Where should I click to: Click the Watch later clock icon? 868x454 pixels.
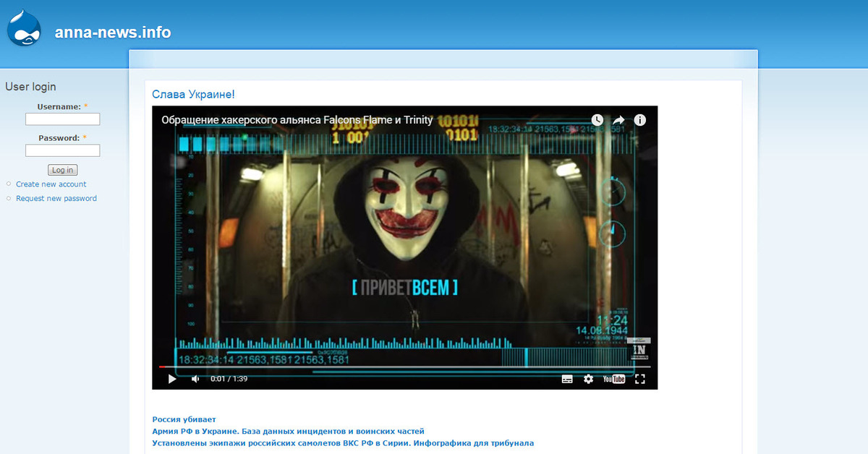[597, 120]
